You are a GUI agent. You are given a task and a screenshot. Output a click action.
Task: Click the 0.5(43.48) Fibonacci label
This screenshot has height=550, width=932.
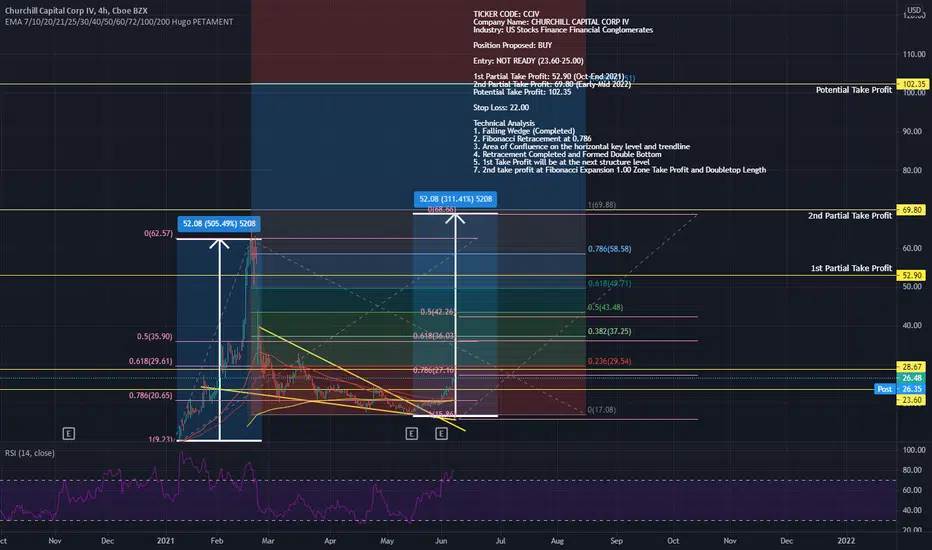point(605,307)
